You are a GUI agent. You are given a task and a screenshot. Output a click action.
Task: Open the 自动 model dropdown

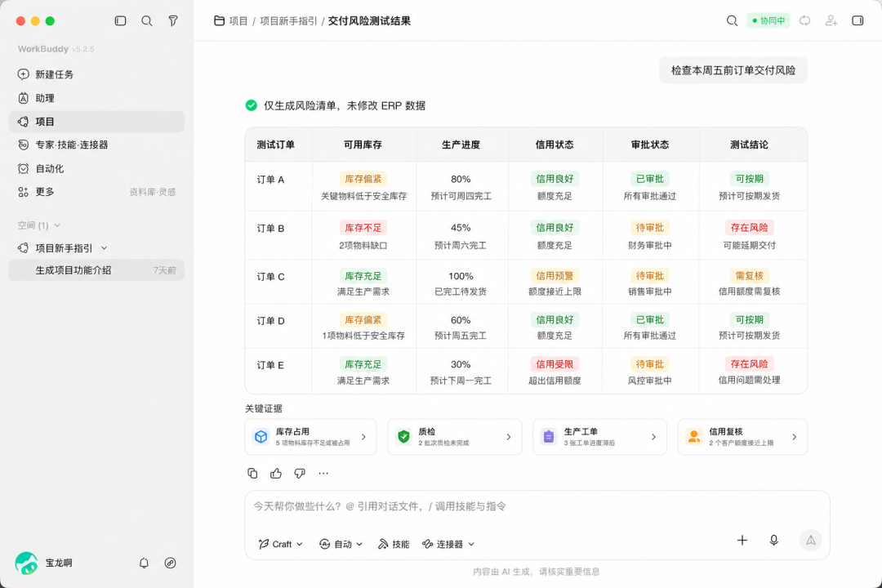[x=341, y=544]
